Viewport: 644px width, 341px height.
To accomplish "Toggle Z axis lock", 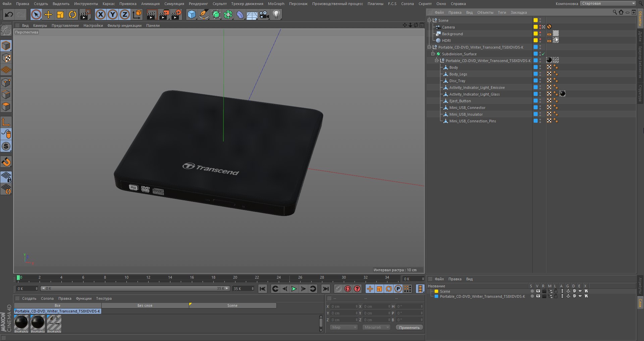I will point(125,14).
